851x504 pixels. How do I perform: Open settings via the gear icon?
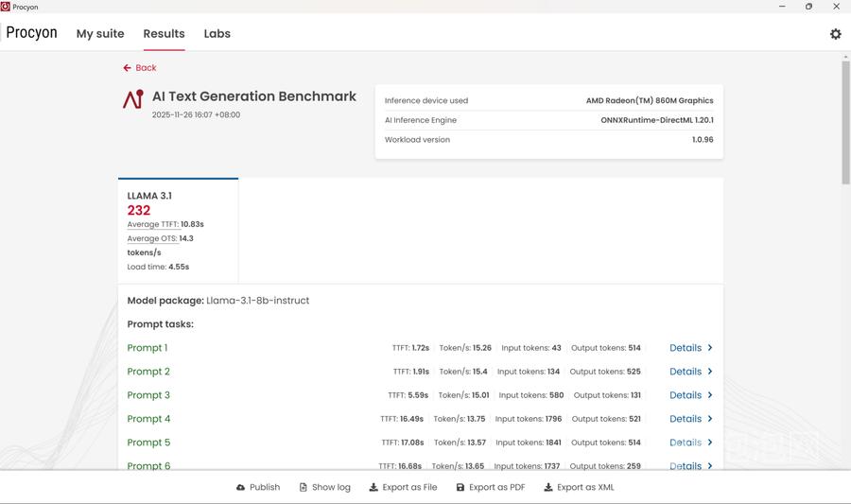pos(835,34)
